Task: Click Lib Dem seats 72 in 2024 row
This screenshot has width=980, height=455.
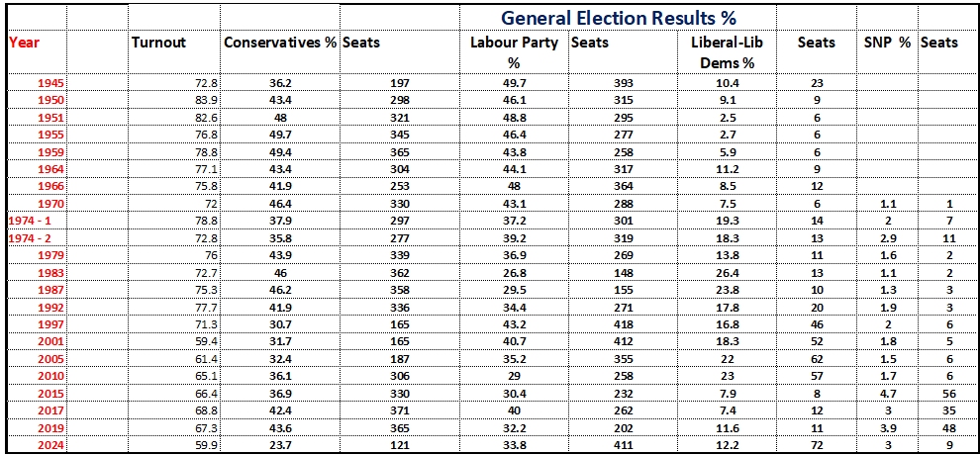Action: (817, 446)
